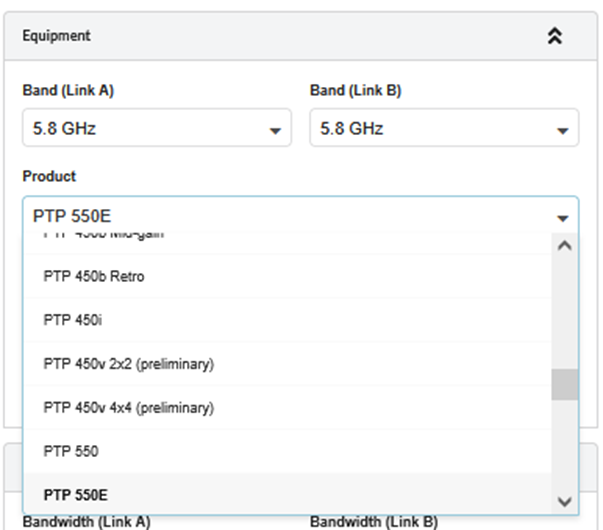Choose PTP 450v 4x4 (preliminary)

coord(129,408)
